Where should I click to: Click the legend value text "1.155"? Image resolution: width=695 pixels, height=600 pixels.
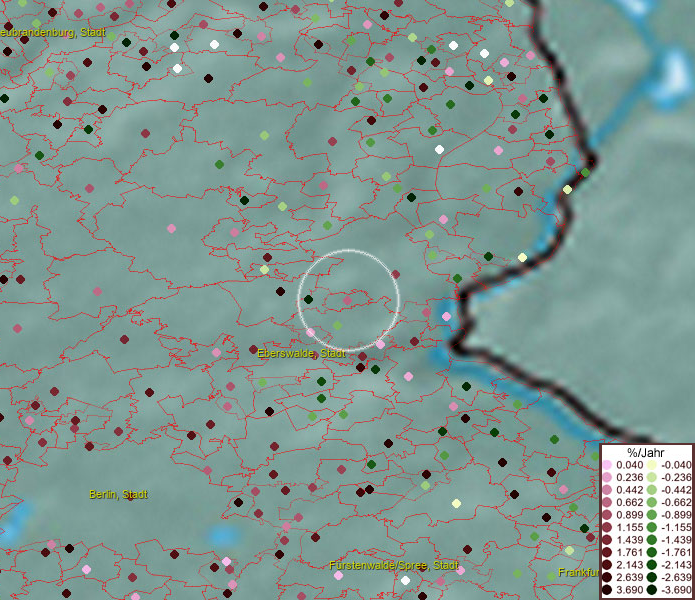(x=629, y=527)
